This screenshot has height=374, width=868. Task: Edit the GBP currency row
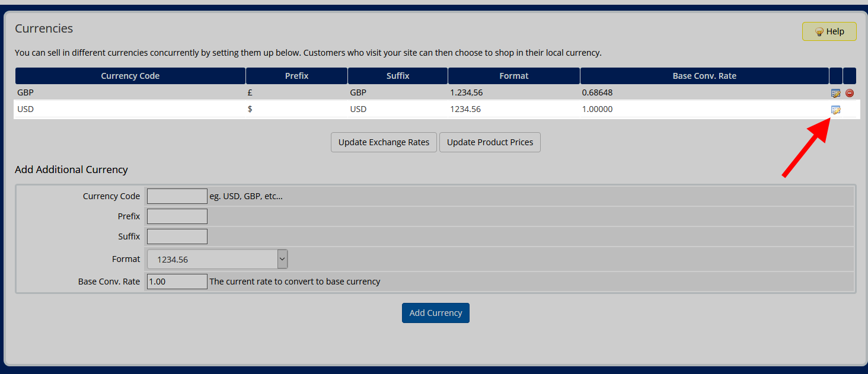836,93
